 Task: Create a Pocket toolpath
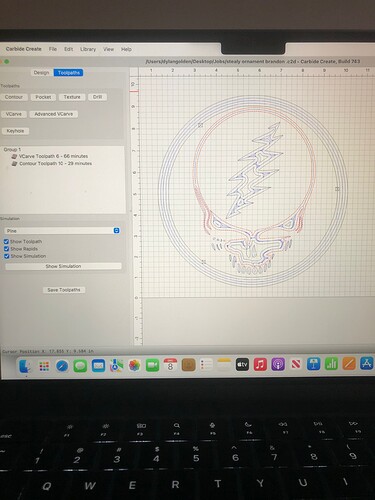click(x=43, y=97)
